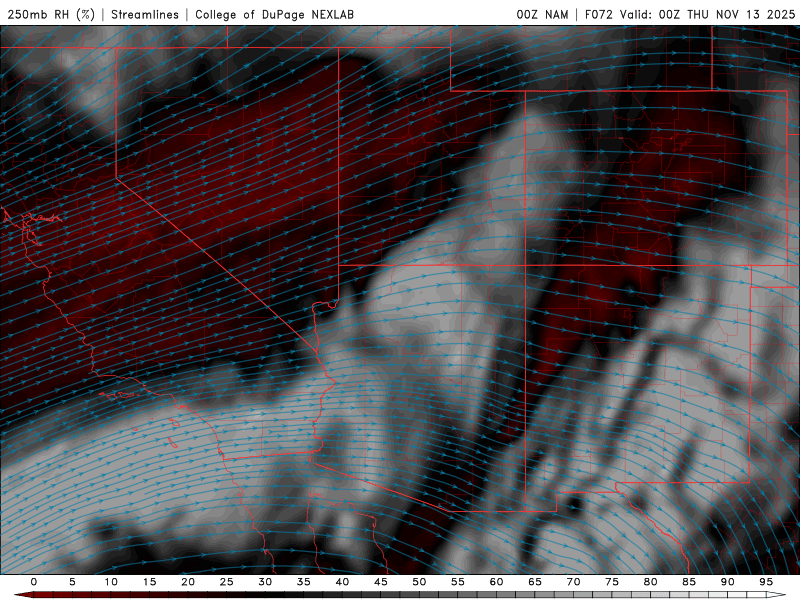Click the "THU NOV 13 2025" valid date text
The width and height of the screenshot is (800, 600).
point(741,14)
